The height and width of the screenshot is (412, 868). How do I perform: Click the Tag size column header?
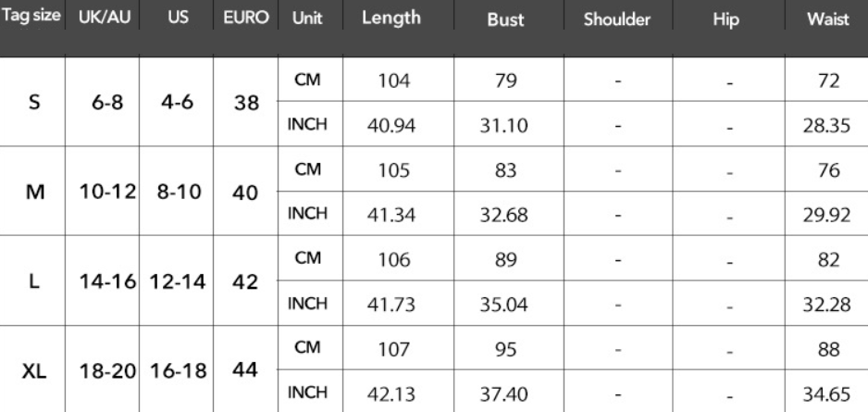coord(31,16)
